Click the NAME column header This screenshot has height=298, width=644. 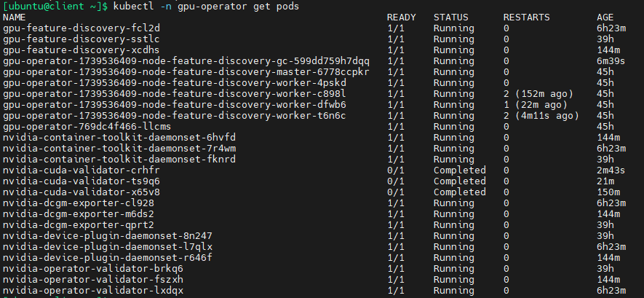tap(15, 17)
